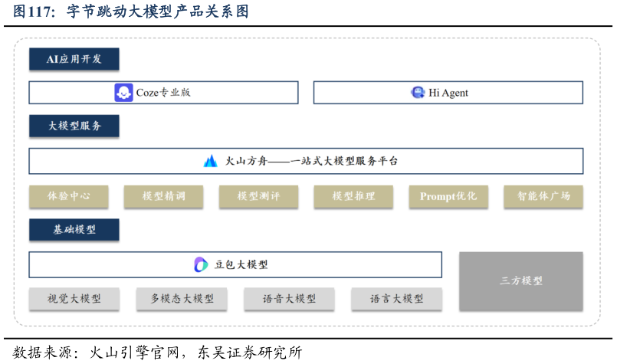Viewport: 617px width, 364px height.
Task: Select the 大模型服务 section label
Action: point(74,126)
